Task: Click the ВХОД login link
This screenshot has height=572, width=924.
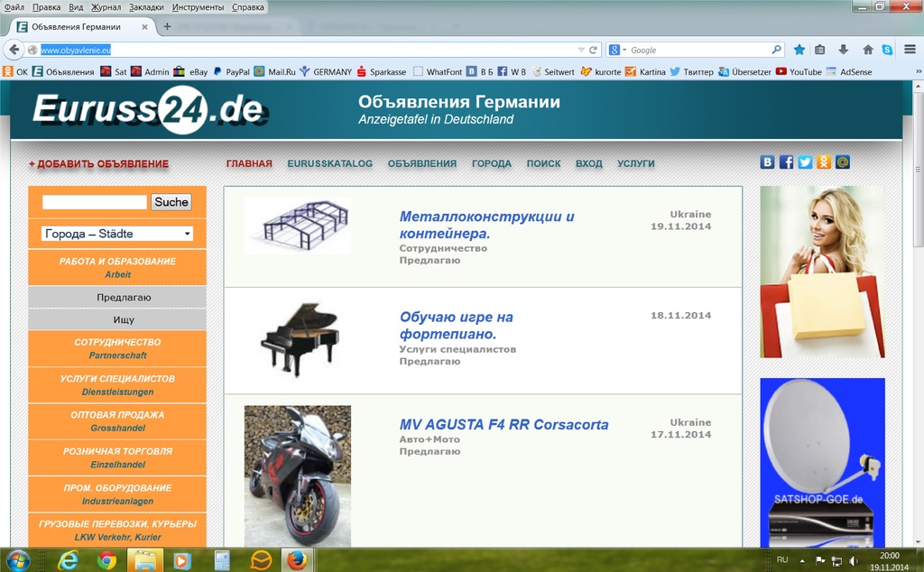Action: coord(588,164)
